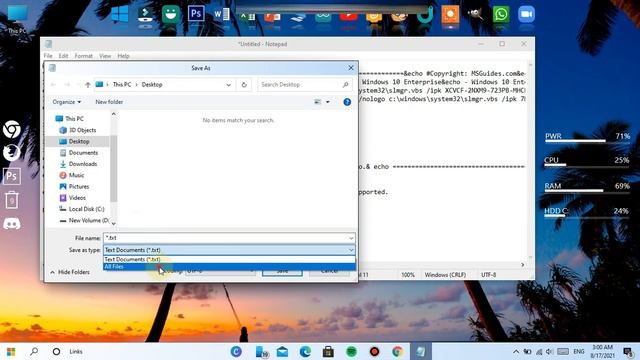Open the Documents folder

79,152
